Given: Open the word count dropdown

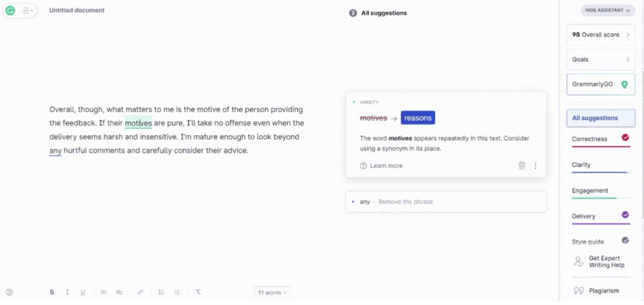Looking at the screenshot, I should (272, 292).
